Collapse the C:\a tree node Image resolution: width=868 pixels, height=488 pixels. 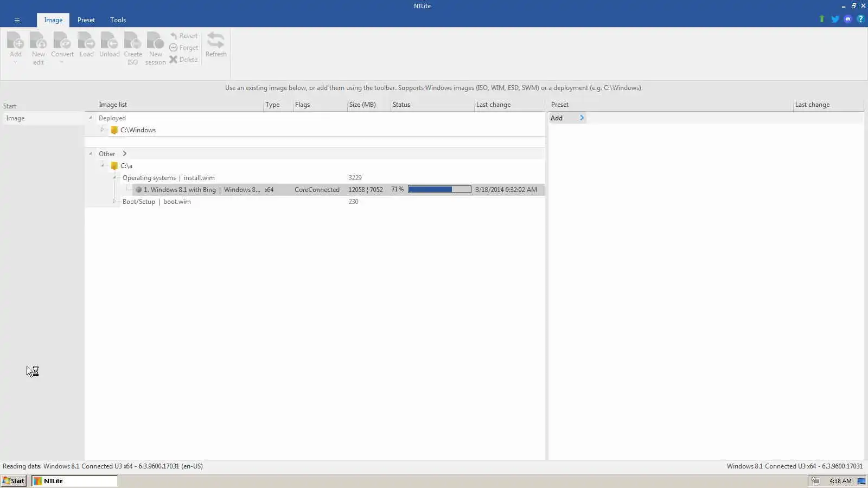coord(102,165)
